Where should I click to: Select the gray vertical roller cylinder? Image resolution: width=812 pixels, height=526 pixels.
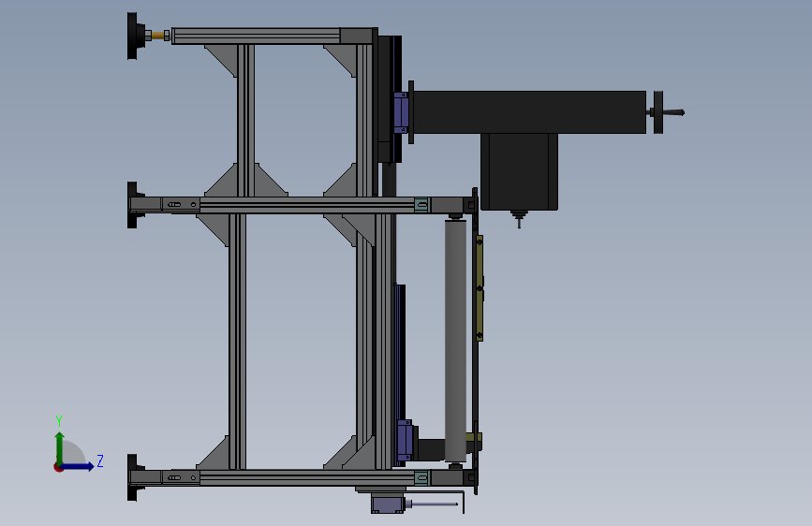455,340
